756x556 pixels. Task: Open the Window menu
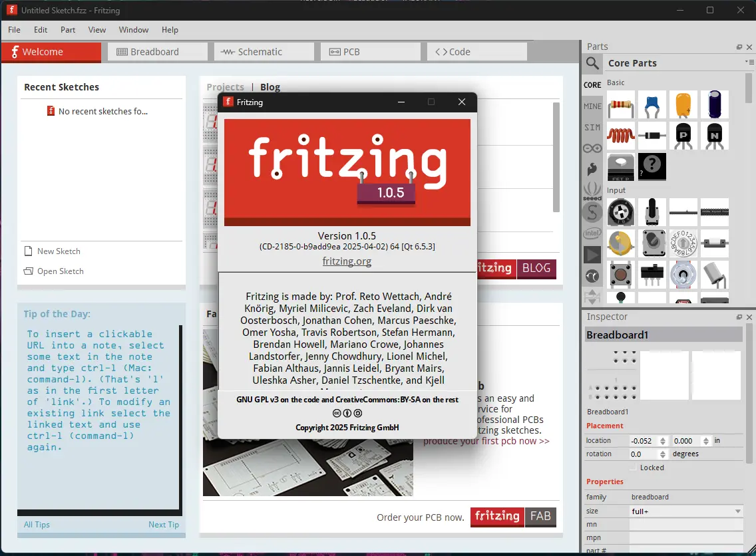[x=134, y=30]
